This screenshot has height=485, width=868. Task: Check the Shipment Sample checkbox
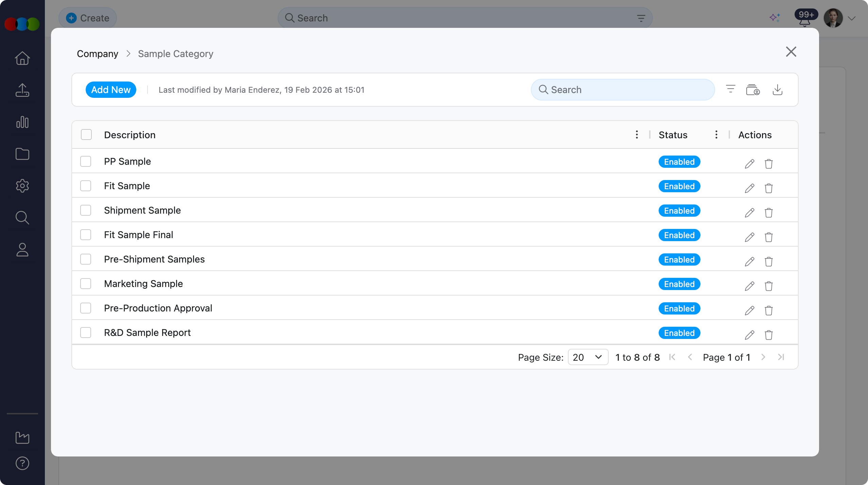coord(86,210)
